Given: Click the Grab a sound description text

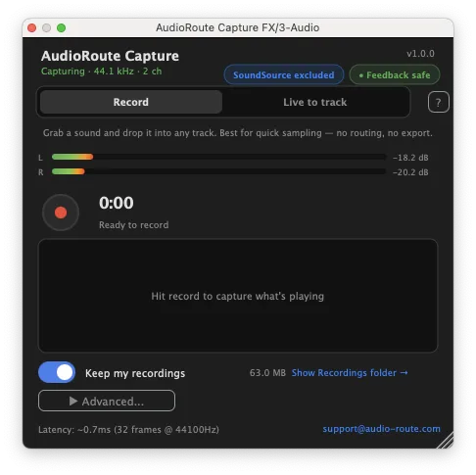Looking at the screenshot, I should 238,133.
